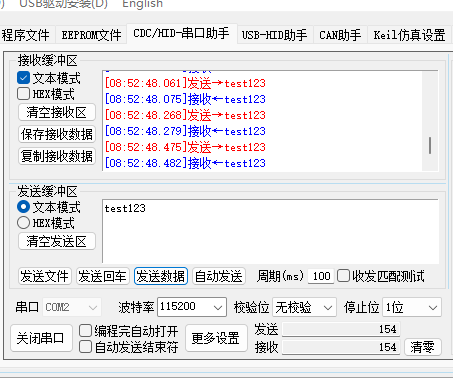This screenshot has height=382, width=453.
Task: Click into send buffer text area containing test123
Action: (270, 231)
